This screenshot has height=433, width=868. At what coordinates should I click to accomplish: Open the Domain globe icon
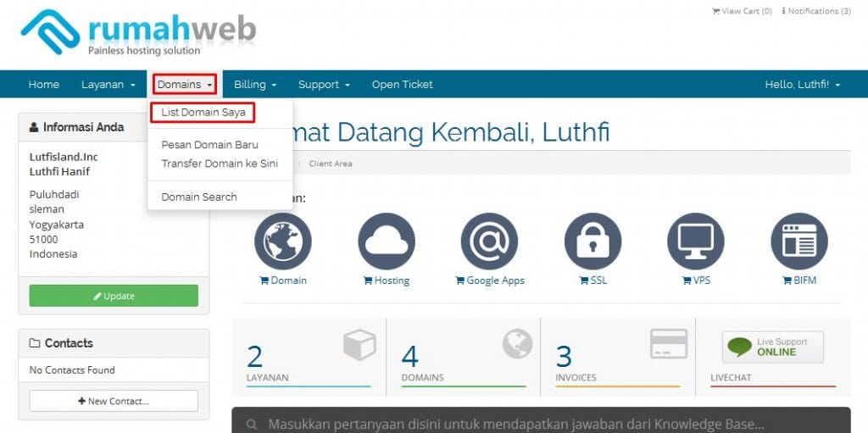283,241
